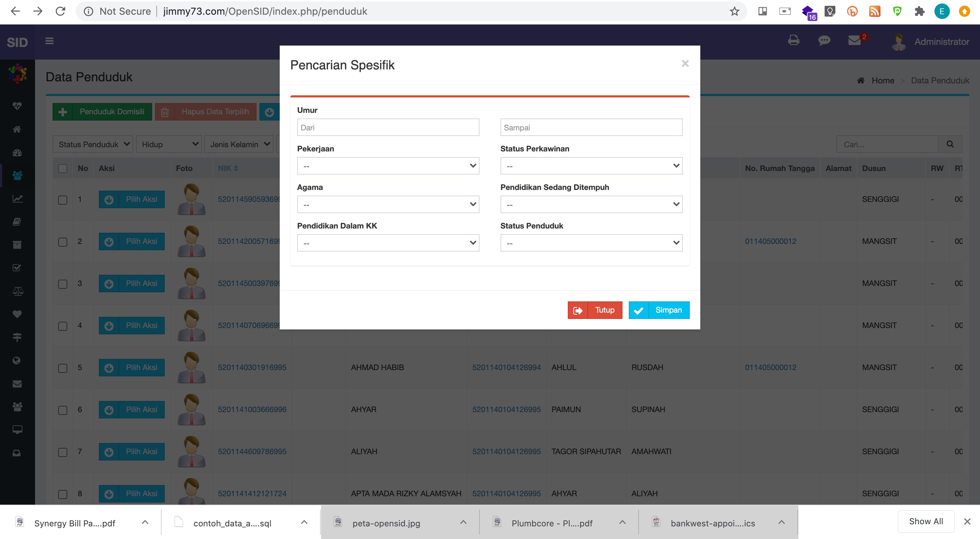Click the printer icon in header
This screenshot has width=980, height=539.
pos(794,40)
